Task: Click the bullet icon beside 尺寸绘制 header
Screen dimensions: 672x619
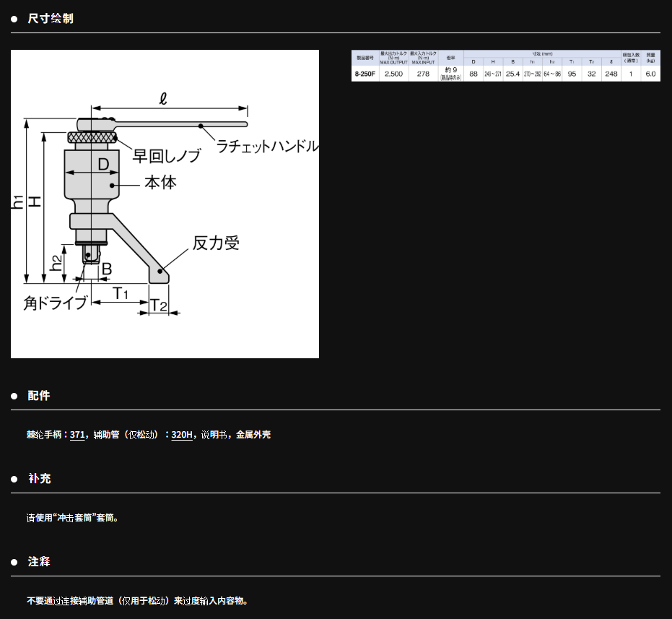Action: point(12,19)
